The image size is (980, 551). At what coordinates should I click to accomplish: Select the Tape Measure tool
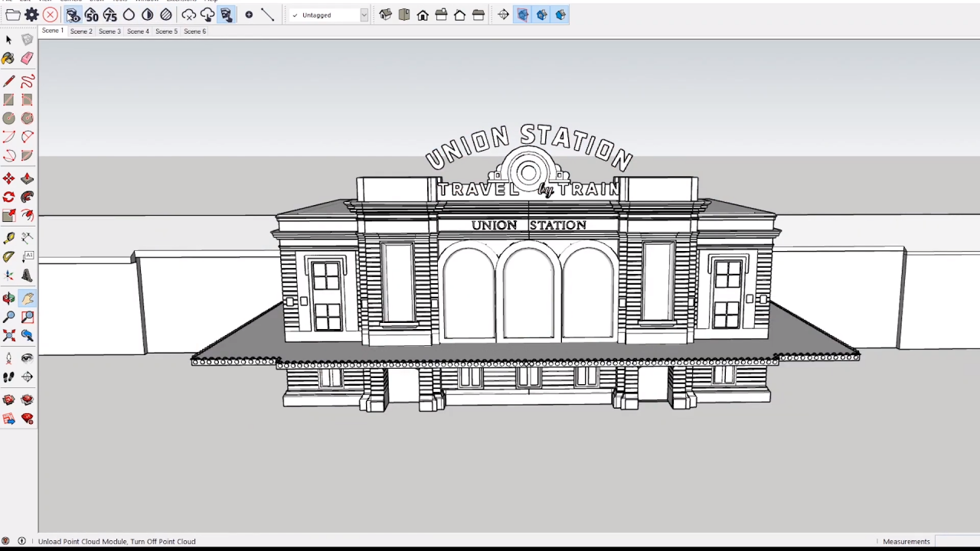click(8, 238)
